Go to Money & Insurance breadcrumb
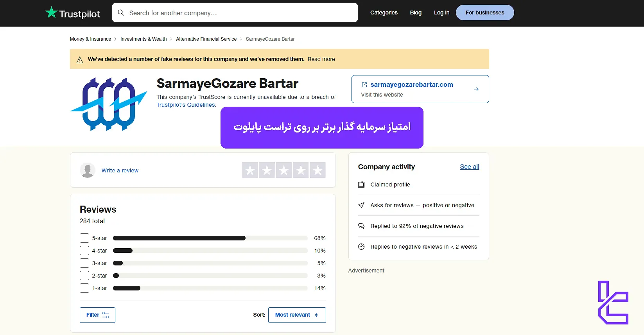 pyautogui.click(x=90, y=39)
